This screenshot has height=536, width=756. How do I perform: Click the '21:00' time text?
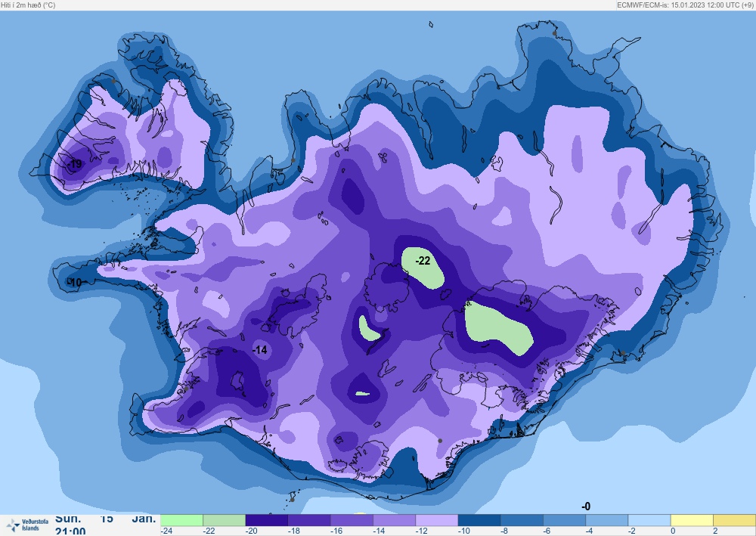click(70, 531)
